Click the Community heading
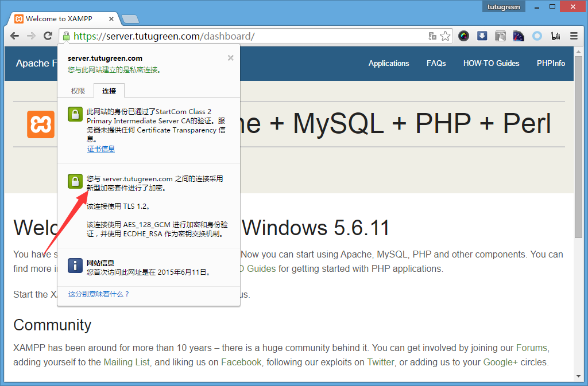 click(52, 325)
